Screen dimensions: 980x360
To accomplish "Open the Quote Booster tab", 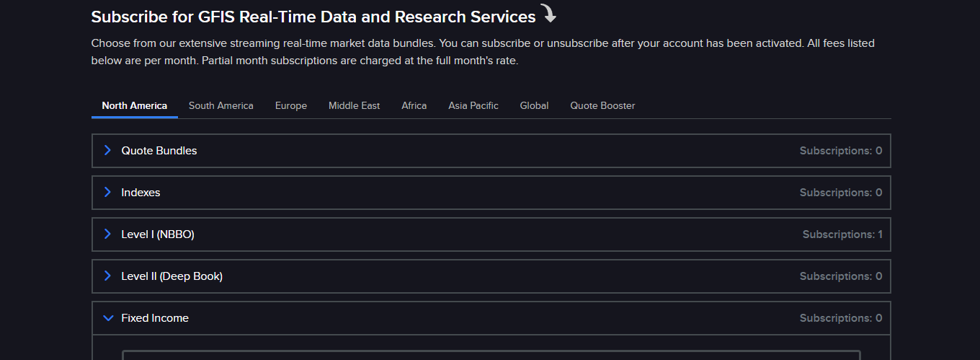I will (x=603, y=105).
